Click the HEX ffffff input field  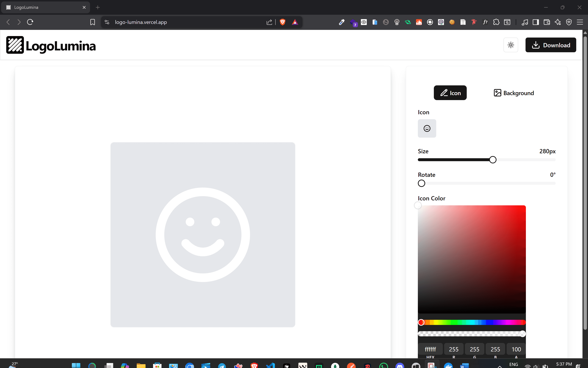(x=430, y=349)
